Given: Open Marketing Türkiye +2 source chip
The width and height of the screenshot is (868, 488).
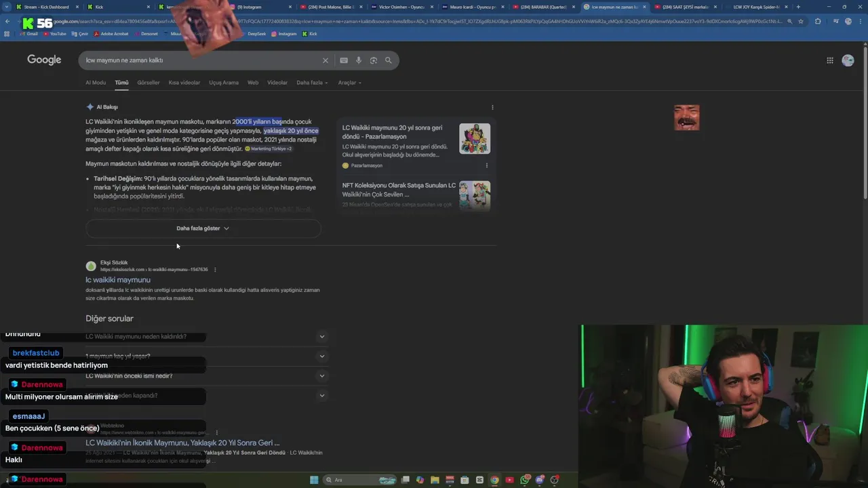Looking at the screenshot, I should pyautogui.click(x=269, y=148).
